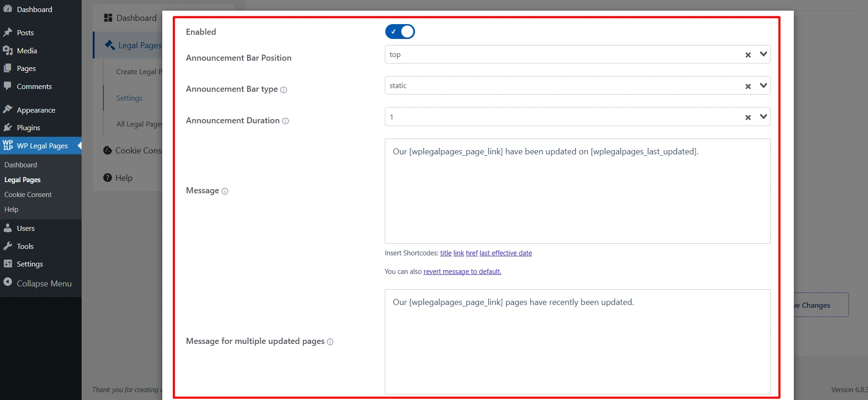
Task: Click info icon for multiple updated pages
Action: 330,342
